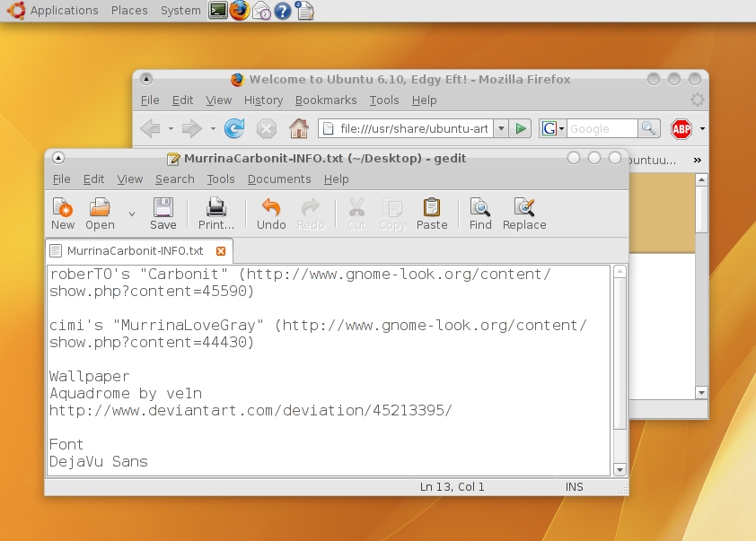The image size is (756, 541).
Task: Launch Terminal from the top panel
Action: coord(218,10)
